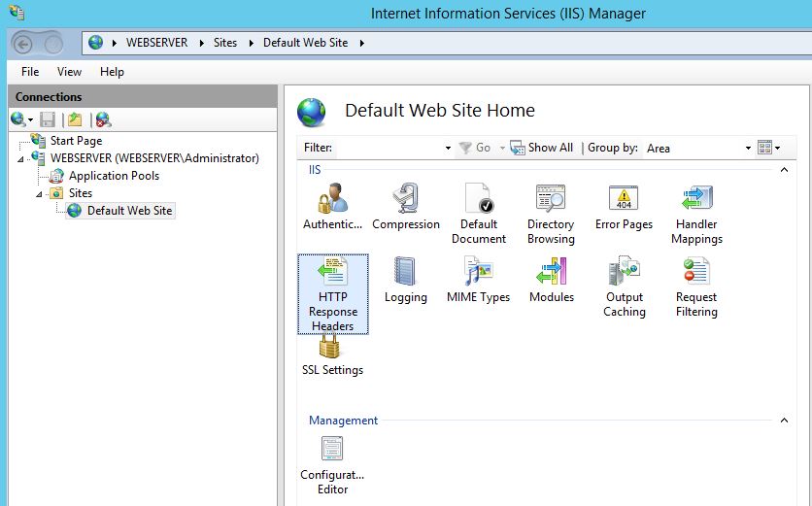Open the MIME Types feature

pyautogui.click(x=478, y=280)
